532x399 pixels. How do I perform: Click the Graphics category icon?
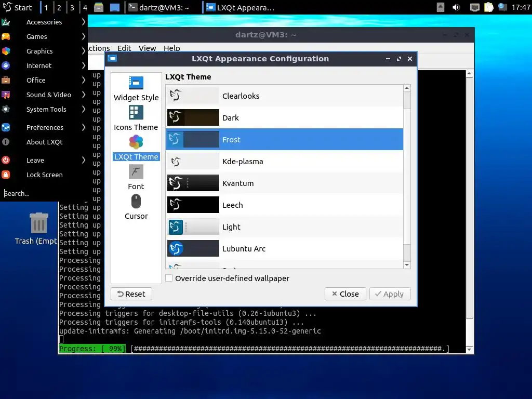click(x=6, y=51)
